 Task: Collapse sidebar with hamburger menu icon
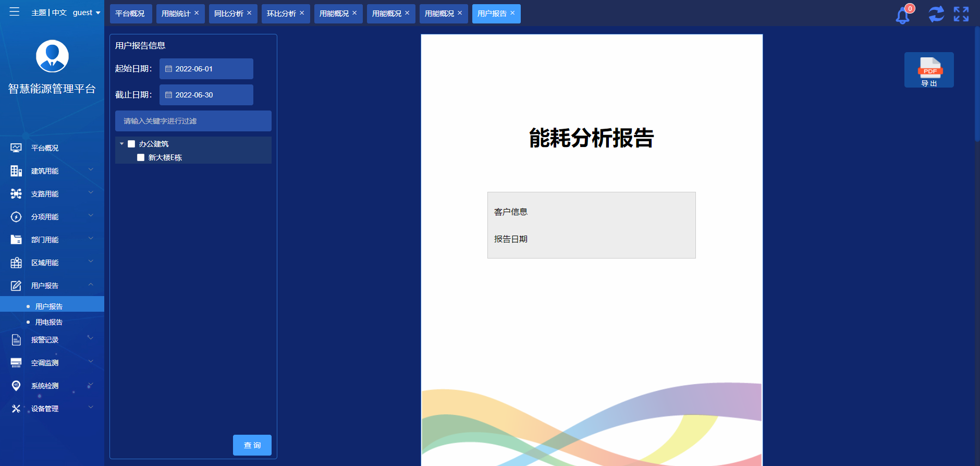(15, 12)
